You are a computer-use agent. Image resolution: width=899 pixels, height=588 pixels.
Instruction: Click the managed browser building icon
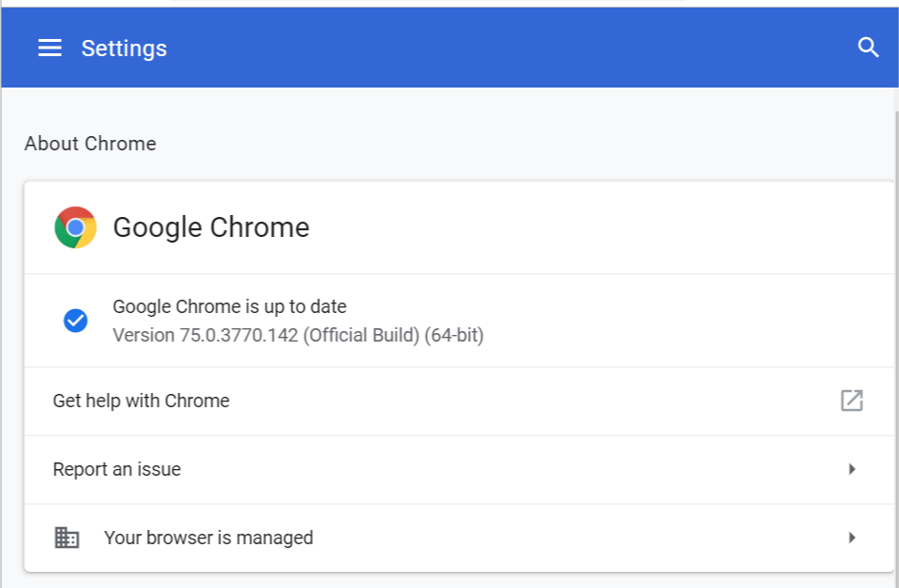67,538
